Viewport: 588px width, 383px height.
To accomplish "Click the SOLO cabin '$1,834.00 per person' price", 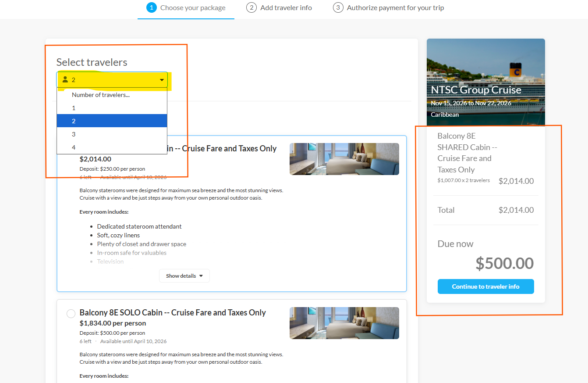I will tap(113, 323).
